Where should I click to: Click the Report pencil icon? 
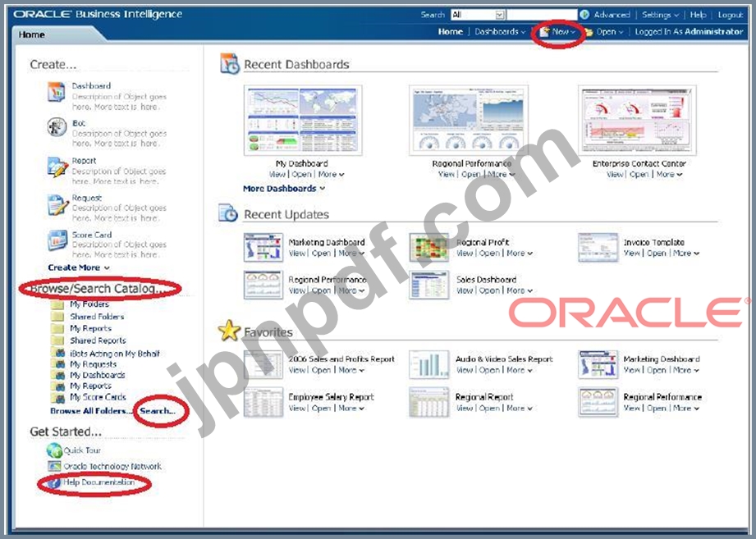click(x=57, y=167)
